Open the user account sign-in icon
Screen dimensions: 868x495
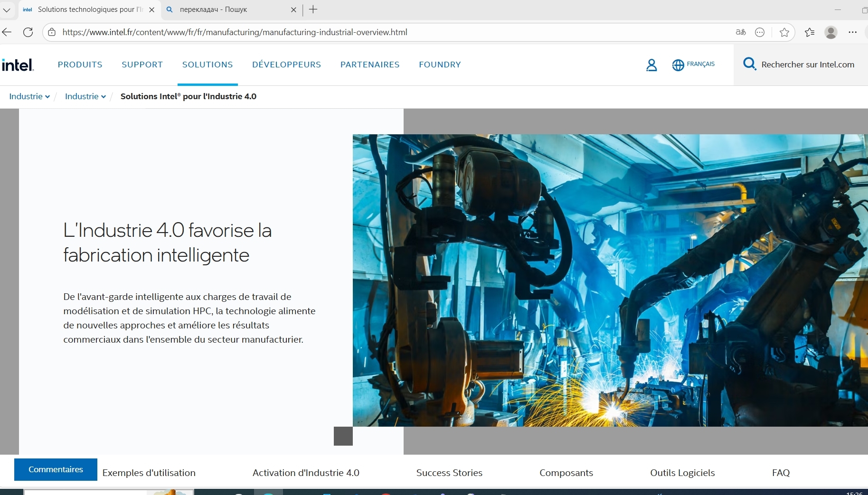[651, 65]
